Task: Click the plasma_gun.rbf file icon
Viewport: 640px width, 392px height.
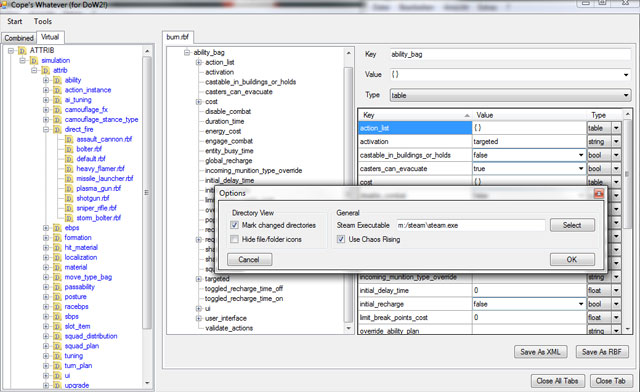Action: pyautogui.click(x=69, y=189)
